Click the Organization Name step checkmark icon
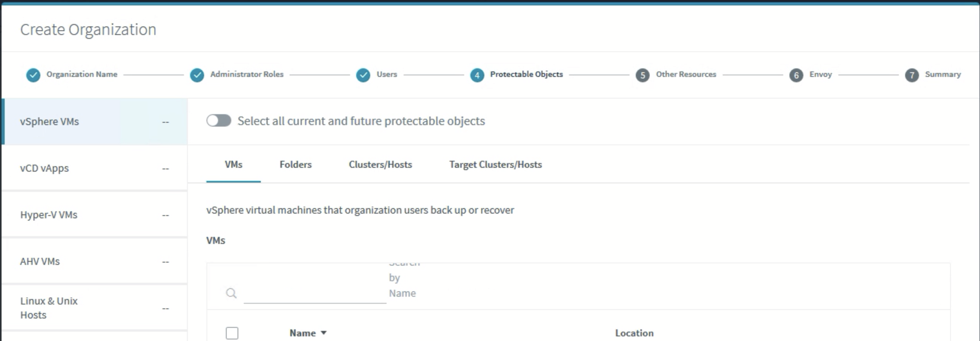 click(x=33, y=75)
